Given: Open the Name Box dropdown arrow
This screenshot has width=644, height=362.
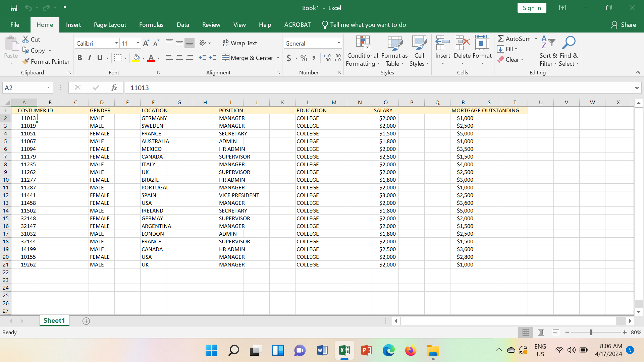Looking at the screenshot, I should (48, 87).
